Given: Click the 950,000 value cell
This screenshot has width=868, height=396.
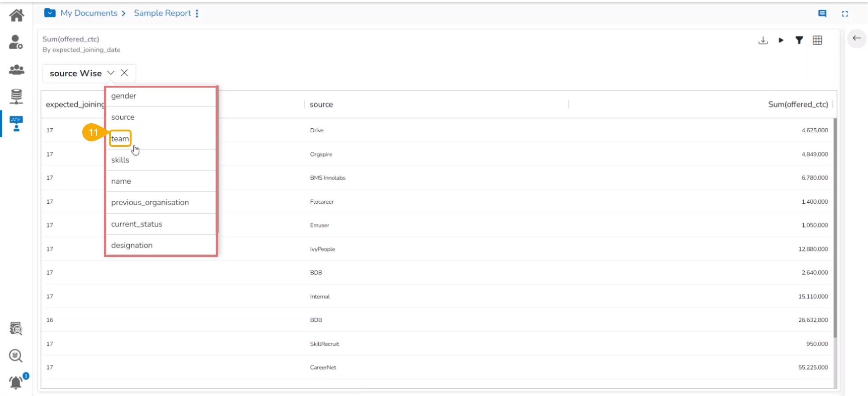Looking at the screenshot, I should click(817, 344).
